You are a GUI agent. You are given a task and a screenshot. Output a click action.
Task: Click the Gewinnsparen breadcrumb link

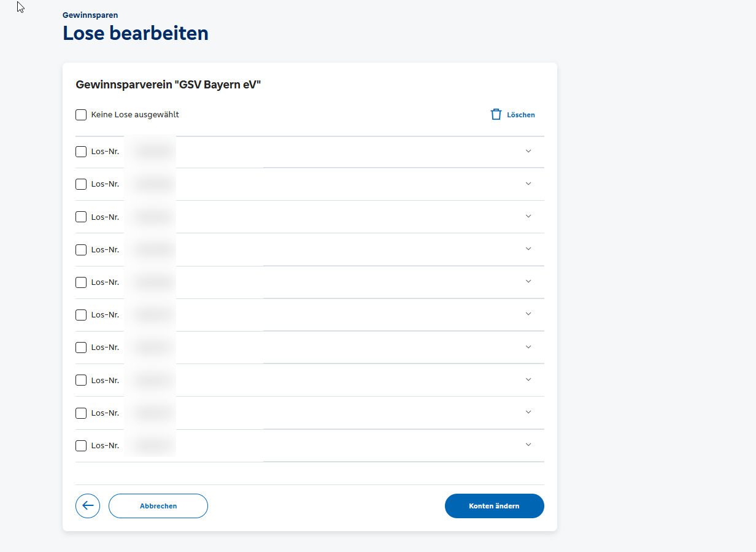pos(90,14)
